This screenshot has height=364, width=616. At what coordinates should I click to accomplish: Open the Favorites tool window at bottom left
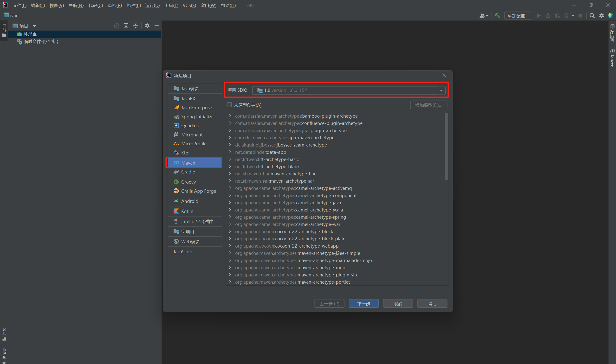click(x=4, y=355)
